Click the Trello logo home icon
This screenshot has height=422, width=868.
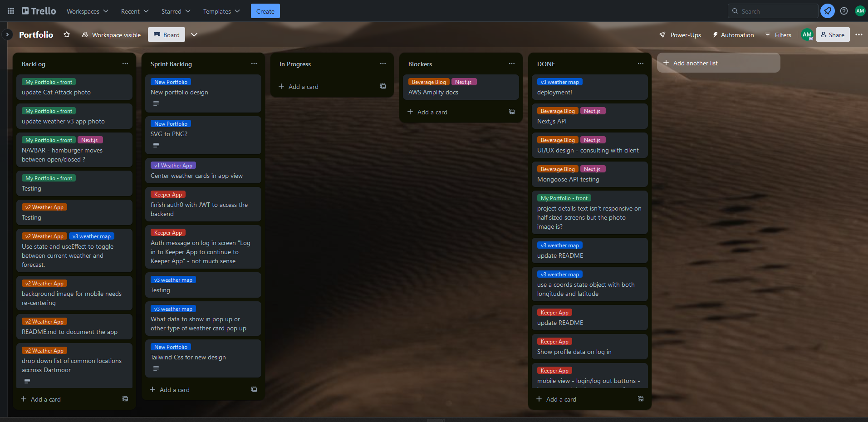pos(39,11)
